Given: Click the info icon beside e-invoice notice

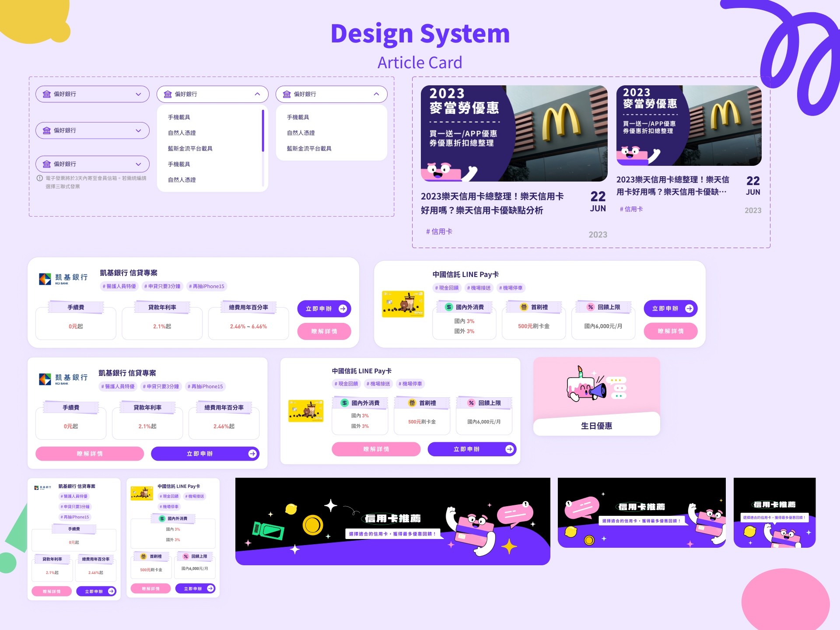Looking at the screenshot, I should [x=40, y=178].
